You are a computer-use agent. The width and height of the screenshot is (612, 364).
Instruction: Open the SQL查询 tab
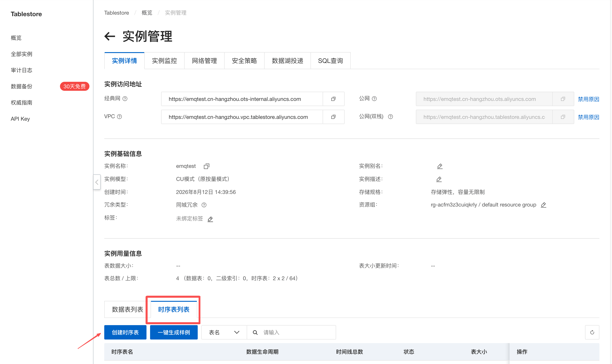(x=330, y=61)
